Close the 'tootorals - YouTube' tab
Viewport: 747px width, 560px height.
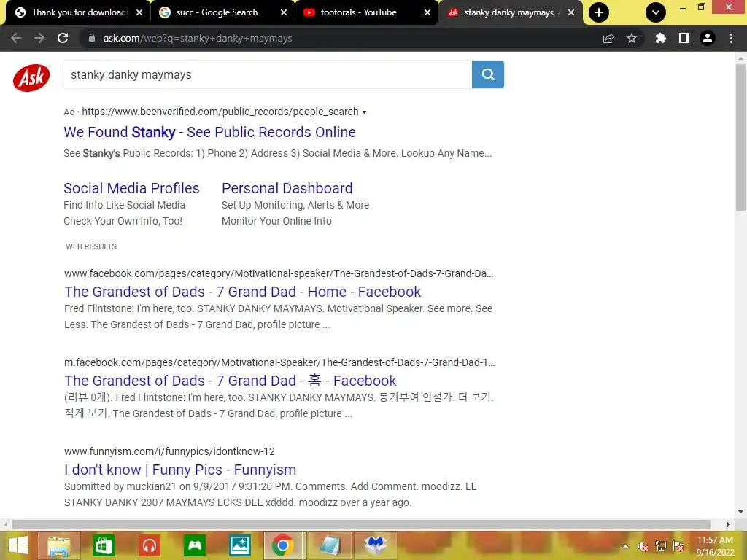point(427,12)
